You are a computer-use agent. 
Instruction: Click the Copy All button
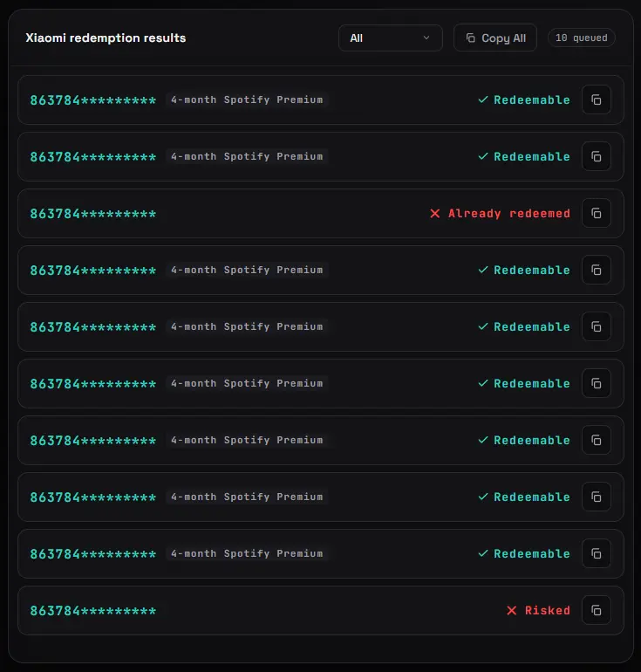[x=495, y=38]
